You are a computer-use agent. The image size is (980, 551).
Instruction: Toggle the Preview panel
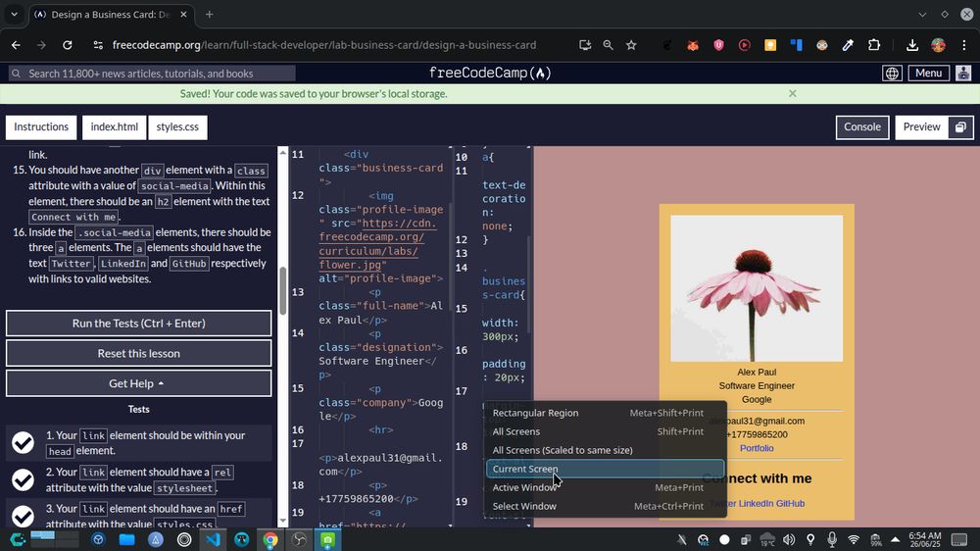click(921, 127)
